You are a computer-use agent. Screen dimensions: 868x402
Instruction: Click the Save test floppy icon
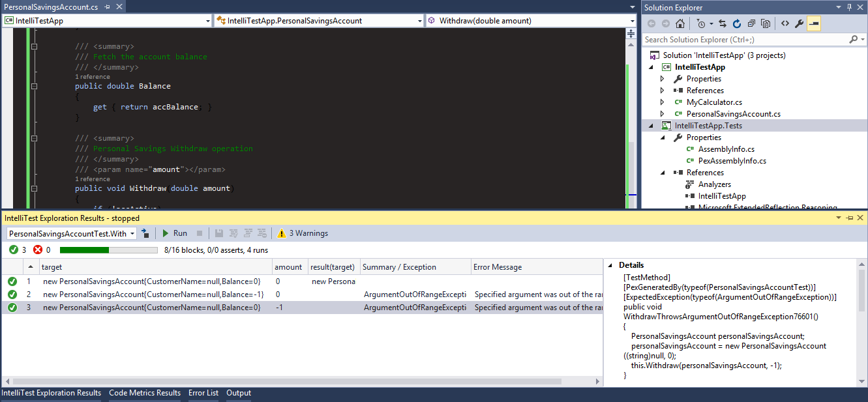point(218,233)
